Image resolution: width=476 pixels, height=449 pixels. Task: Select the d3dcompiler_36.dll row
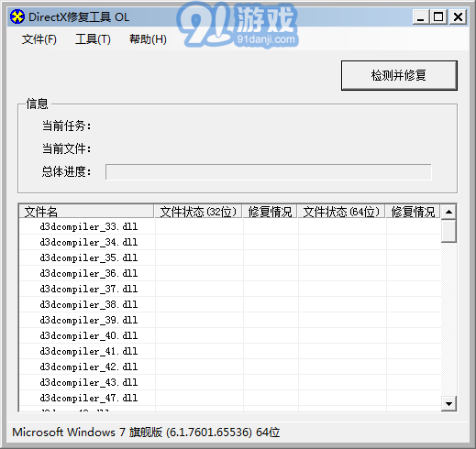click(x=230, y=273)
